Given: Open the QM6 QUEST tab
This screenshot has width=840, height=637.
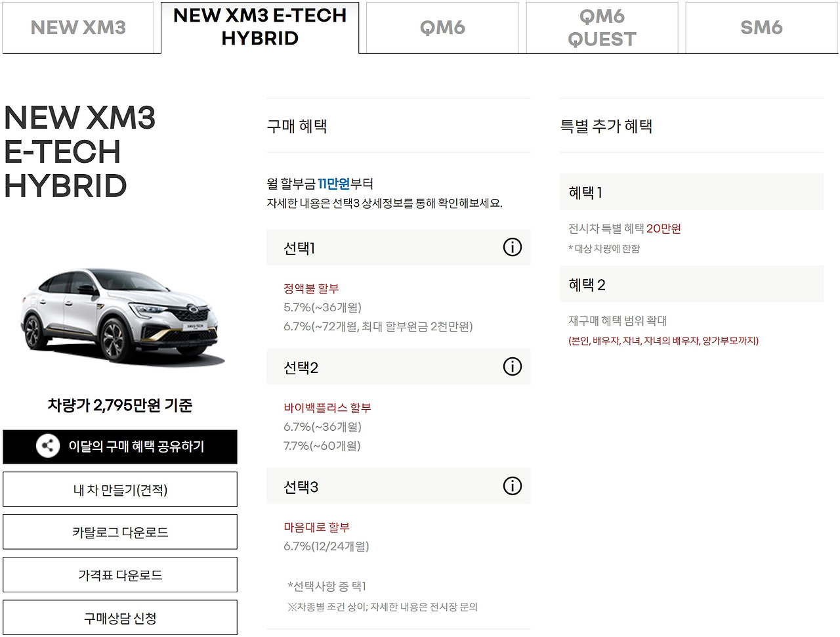Looking at the screenshot, I should point(602,28).
